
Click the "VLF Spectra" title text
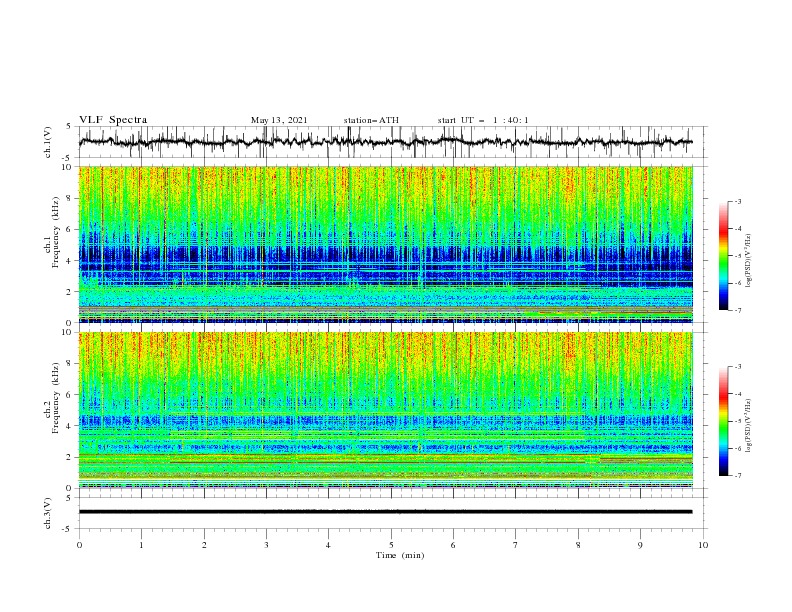pos(113,120)
